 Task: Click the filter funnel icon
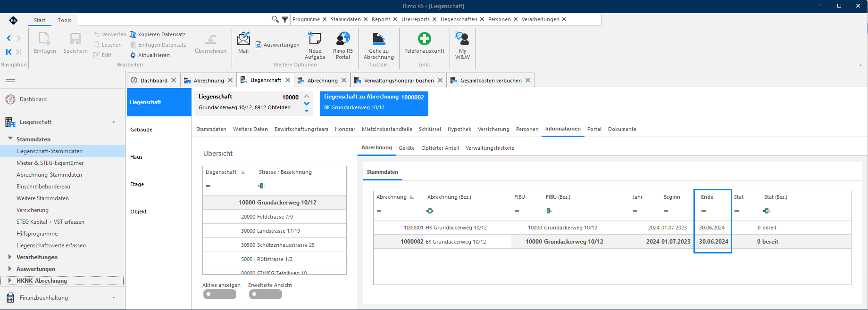tap(285, 19)
